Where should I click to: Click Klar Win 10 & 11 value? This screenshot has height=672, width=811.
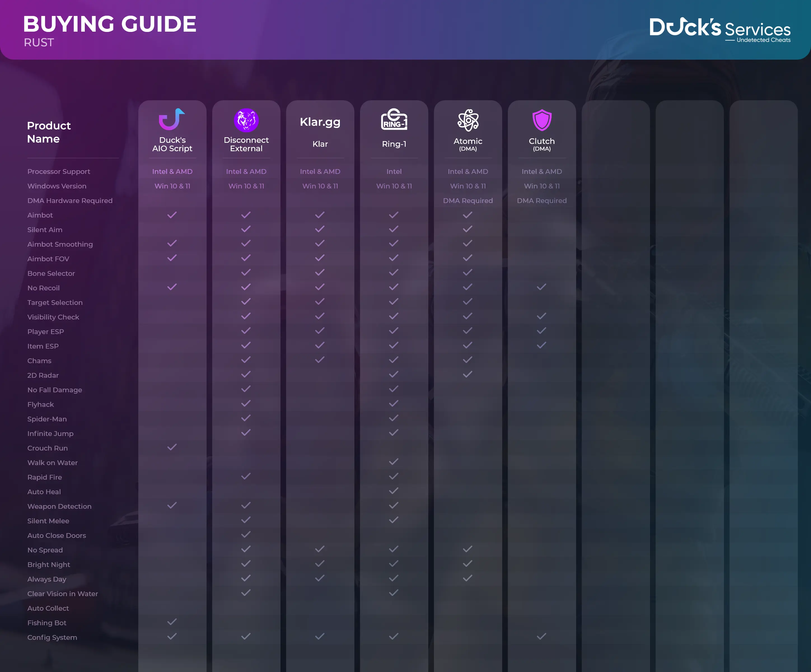tap(320, 186)
